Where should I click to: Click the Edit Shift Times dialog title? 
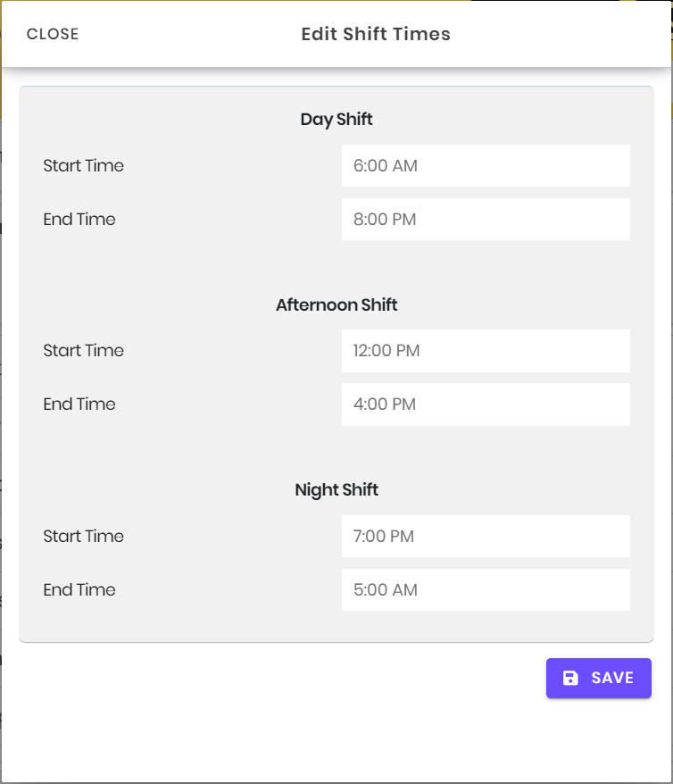coord(375,34)
